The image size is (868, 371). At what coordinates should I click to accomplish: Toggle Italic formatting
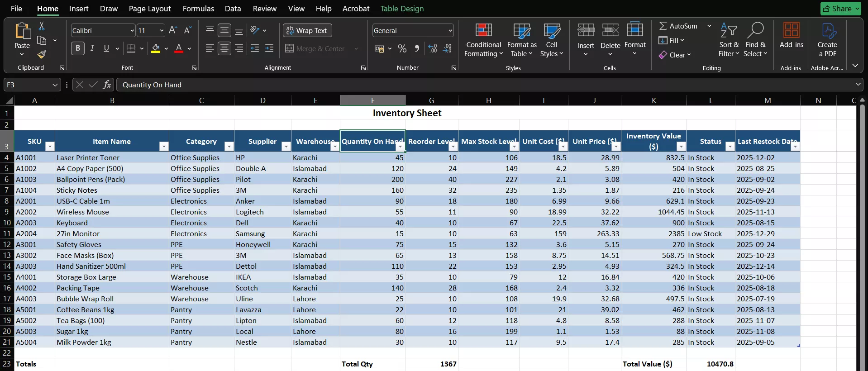pos(92,48)
